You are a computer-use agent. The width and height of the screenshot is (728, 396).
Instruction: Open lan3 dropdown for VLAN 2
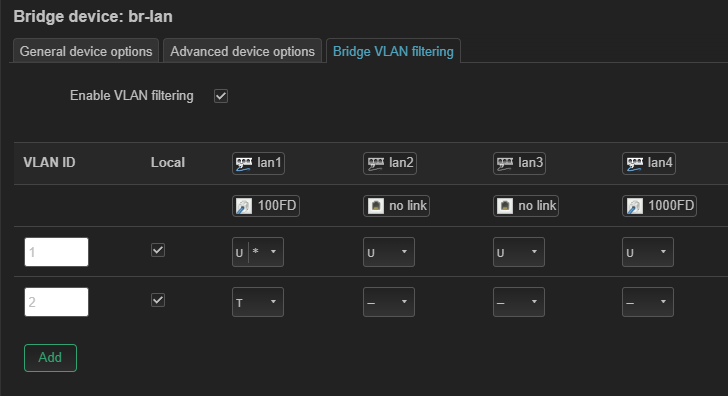click(519, 302)
